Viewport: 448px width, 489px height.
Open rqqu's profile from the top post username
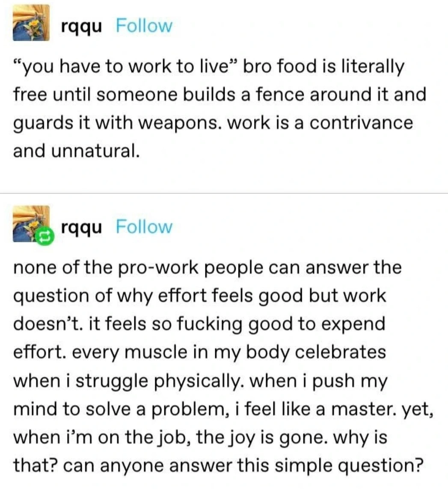tap(82, 27)
